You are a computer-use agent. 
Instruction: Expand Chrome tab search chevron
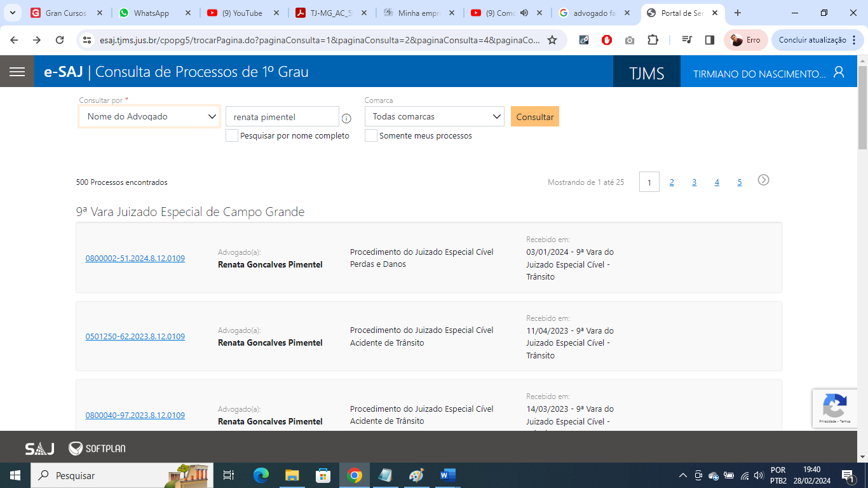(12, 13)
